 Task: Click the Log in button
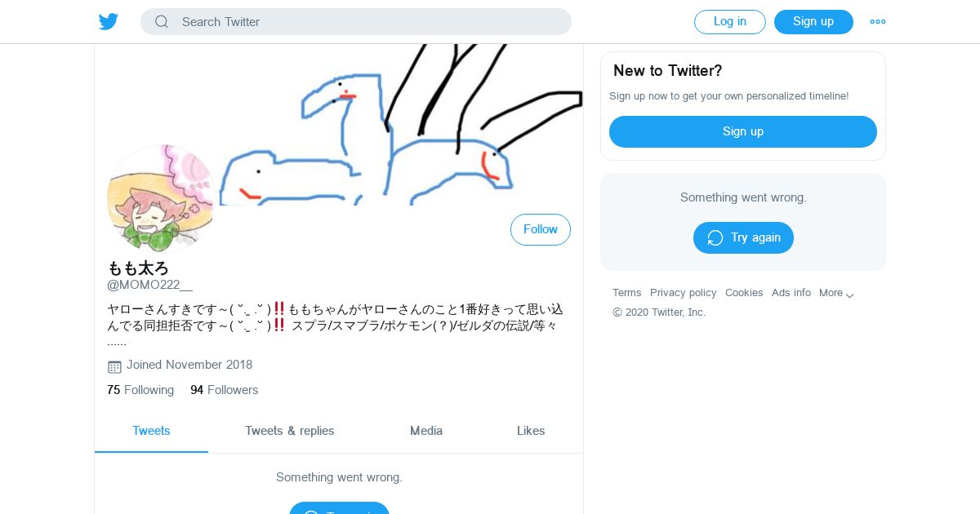730,22
